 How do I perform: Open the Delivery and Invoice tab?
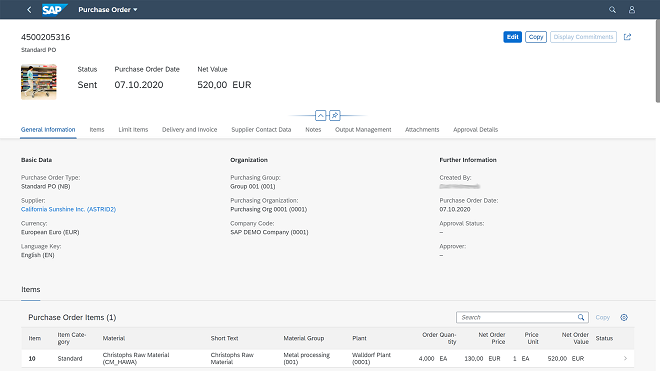189,130
